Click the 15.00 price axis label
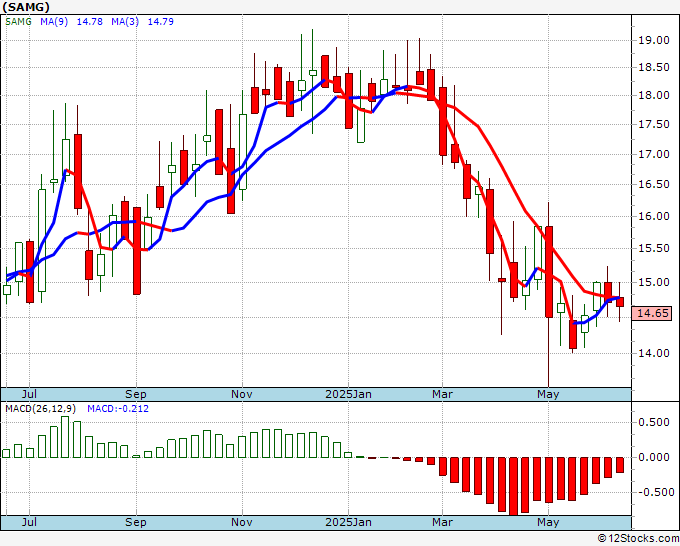The image size is (680, 546). (x=654, y=282)
